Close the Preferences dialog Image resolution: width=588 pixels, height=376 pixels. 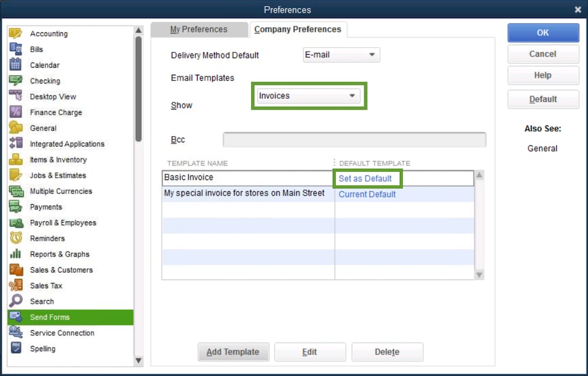(x=578, y=10)
